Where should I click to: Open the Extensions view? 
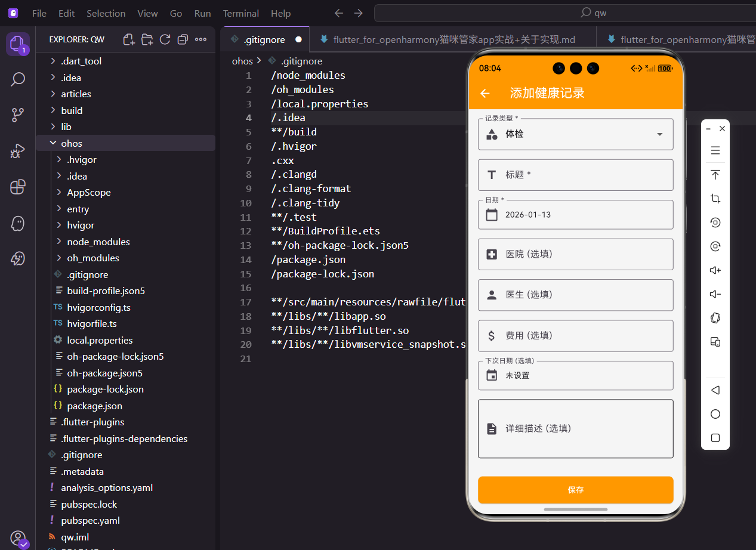[x=18, y=187]
